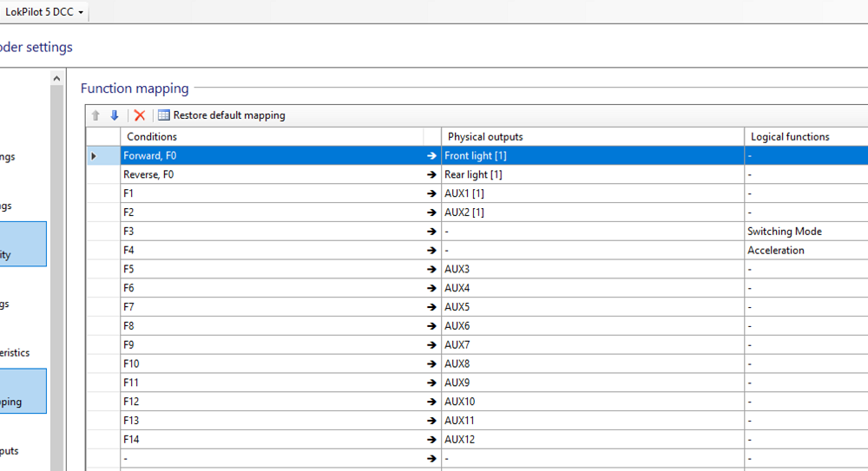868x471 pixels.
Task: Restore default mapping
Action: click(x=228, y=115)
